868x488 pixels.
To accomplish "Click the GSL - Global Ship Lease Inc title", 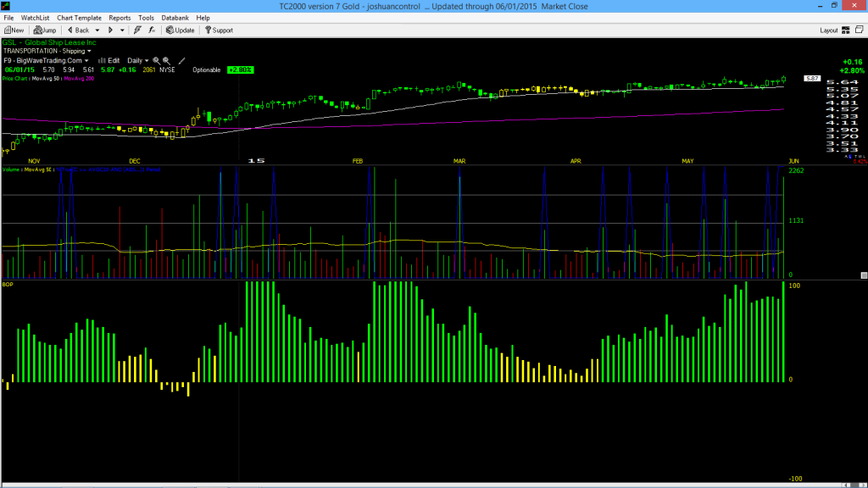I will click(49, 42).
